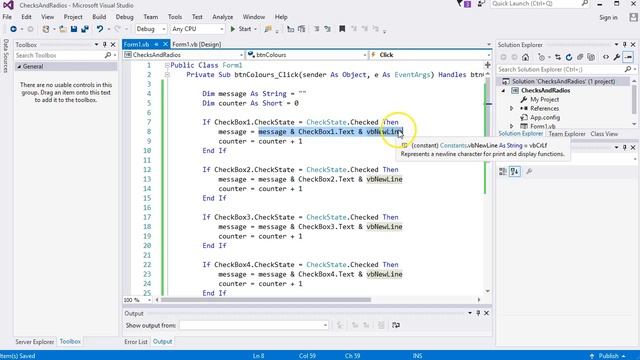Pin the Form1.vb tab
Image resolution: width=640 pixels, height=360 pixels.
(156, 44)
